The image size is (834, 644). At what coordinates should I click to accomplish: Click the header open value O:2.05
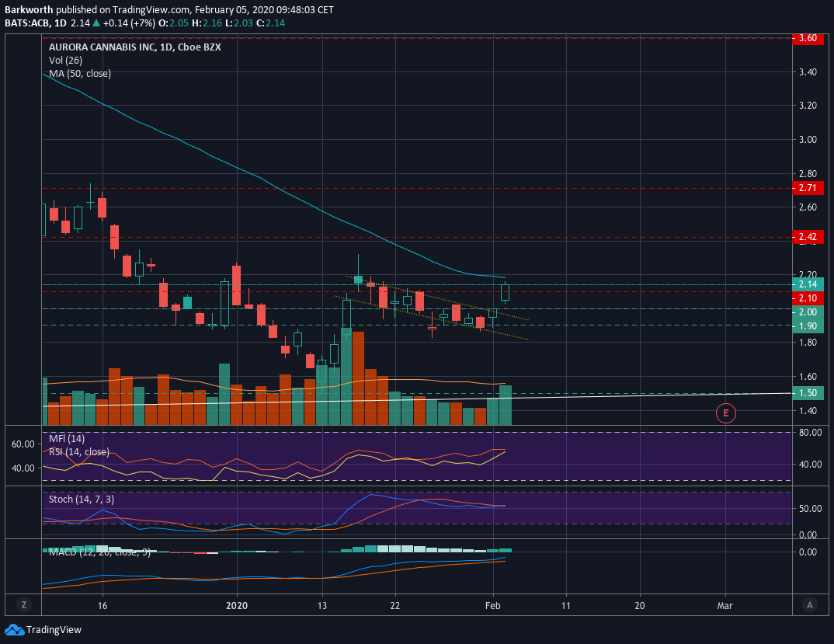point(173,23)
